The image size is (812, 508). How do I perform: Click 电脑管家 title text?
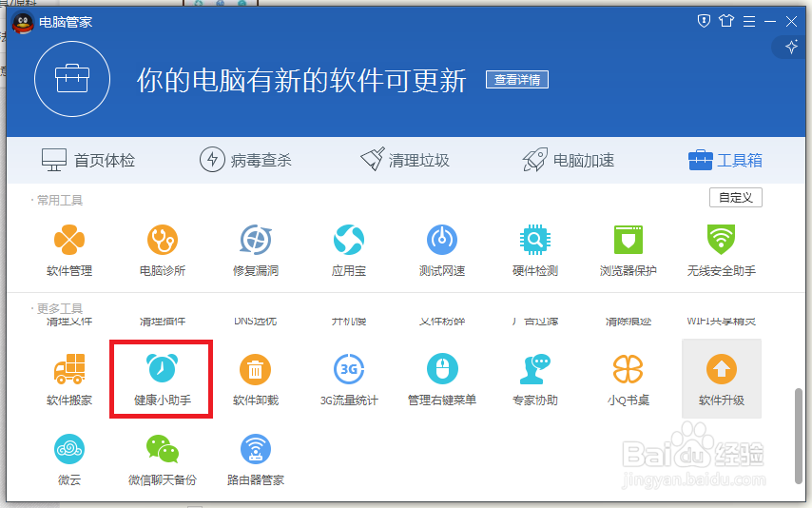66,22
